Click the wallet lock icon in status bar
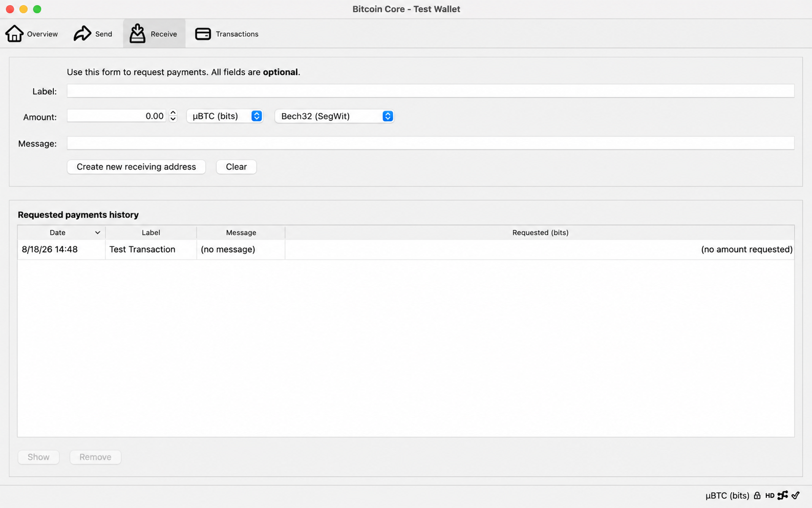This screenshot has height=508, width=812. click(757, 495)
